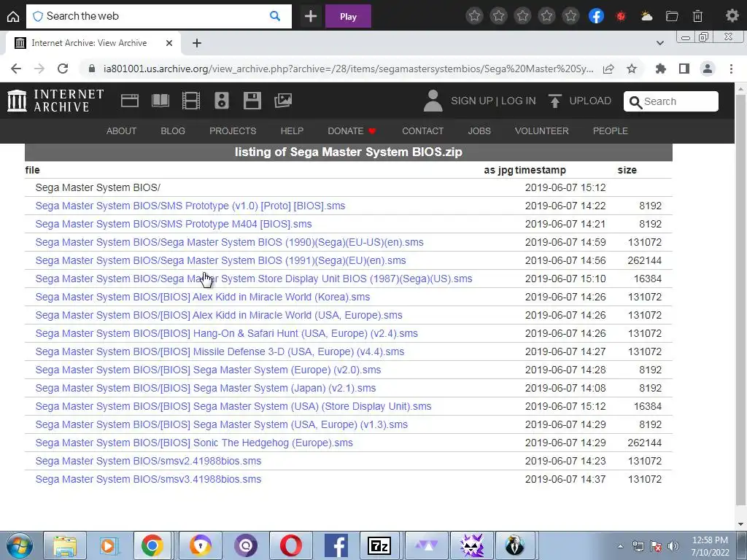Download SMS Prototype (v1.0) [Proto] [BIOS].sms
The width and height of the screenshot is (747, 560).
coord(190,206)
